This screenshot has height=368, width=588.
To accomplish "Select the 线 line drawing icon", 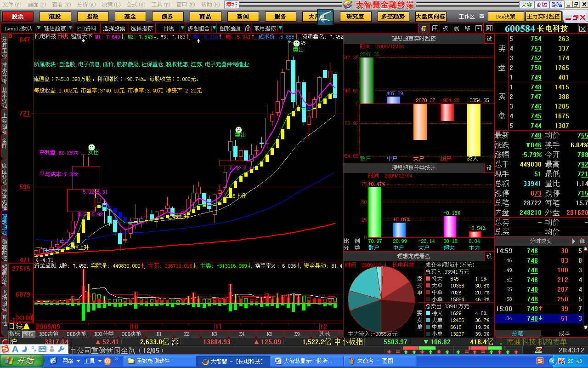I will pos(456,28).
